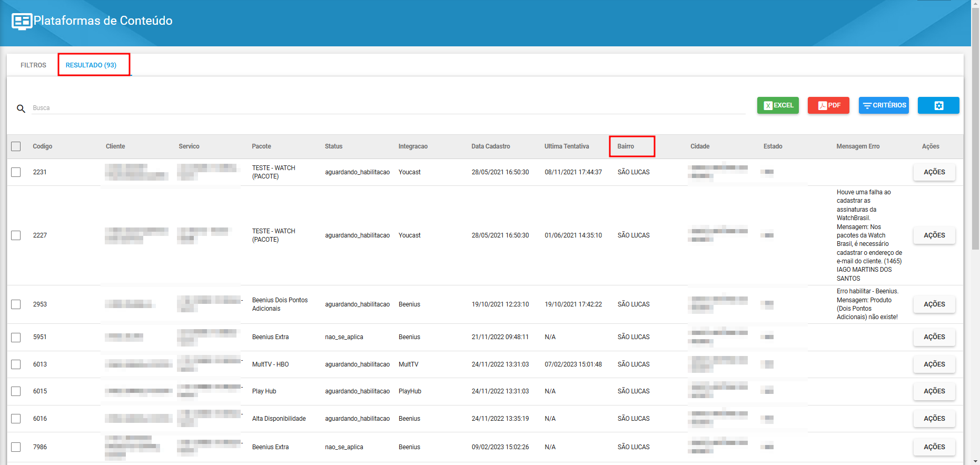Sort by the Status column header
The height and width of the screenshot is (465, 980).
tap(333, 146)
